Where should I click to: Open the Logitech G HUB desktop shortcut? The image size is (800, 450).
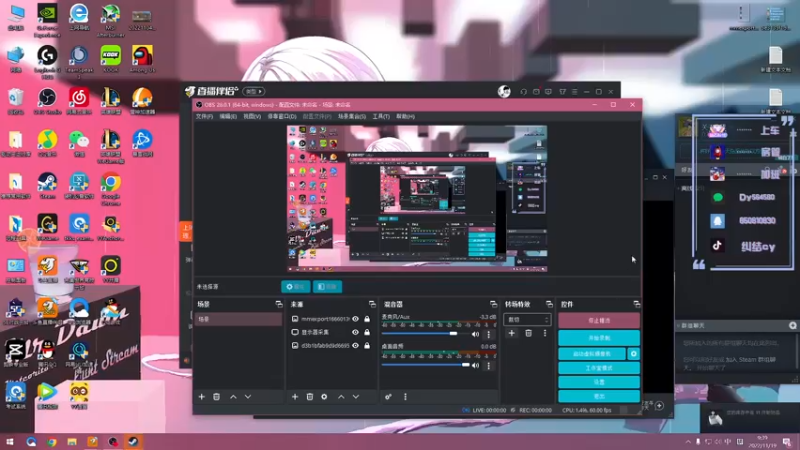click(47, 62)
